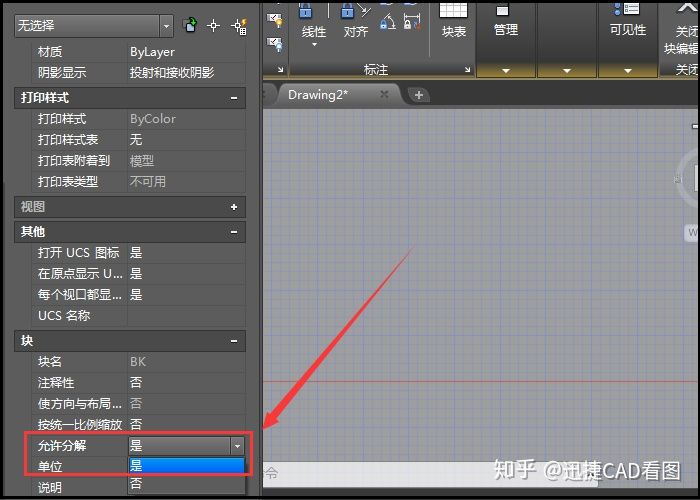Viewport: 700px width, 500px height.
Task: Collapse the 其他 section
Action: click(234, 232)
